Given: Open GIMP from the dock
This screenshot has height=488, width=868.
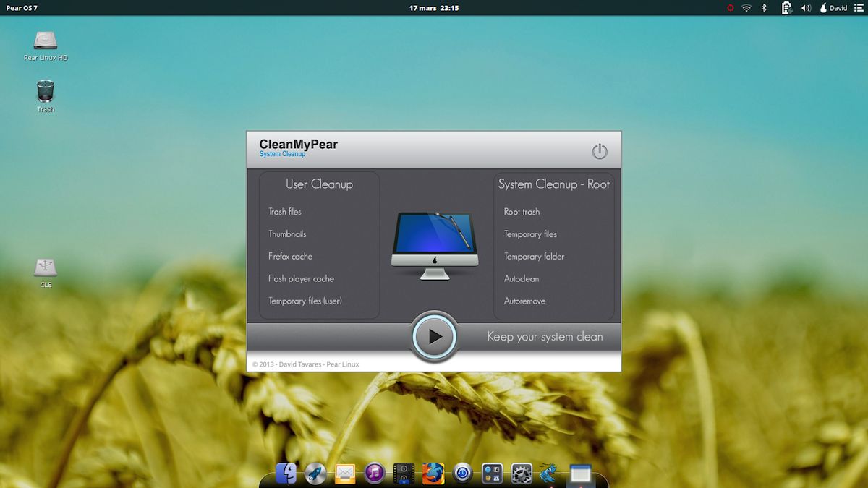Looking at the screenshot, I should [552, 474].
